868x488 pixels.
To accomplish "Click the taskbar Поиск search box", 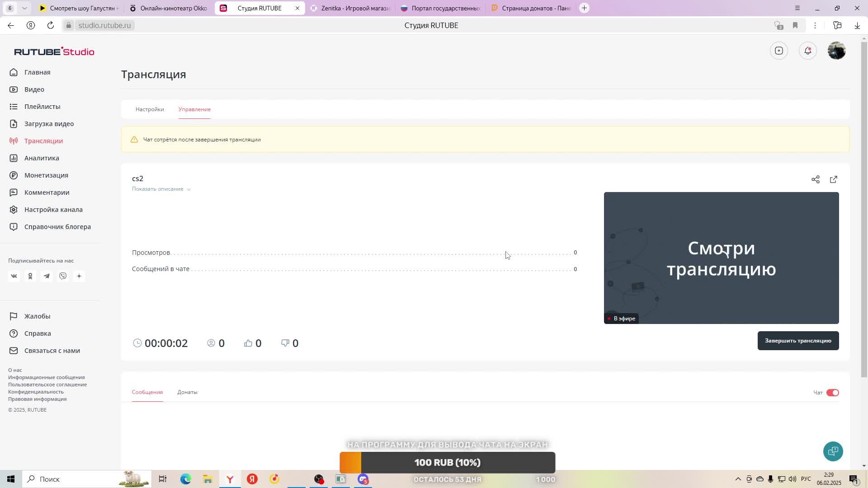I will [x=87, y=479].
